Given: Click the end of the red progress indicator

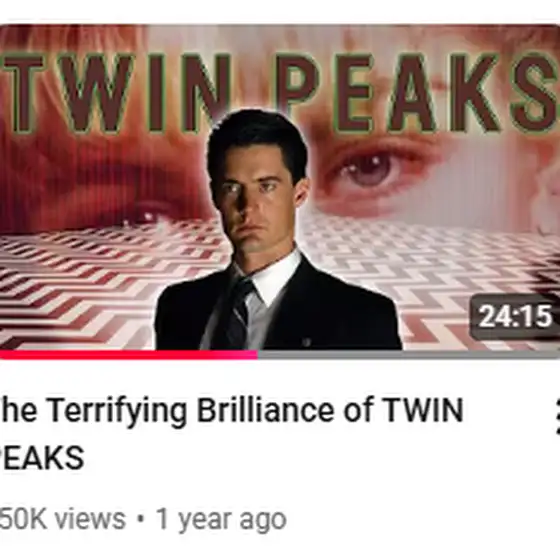Looking at the screenshot, I should [256, 355].
